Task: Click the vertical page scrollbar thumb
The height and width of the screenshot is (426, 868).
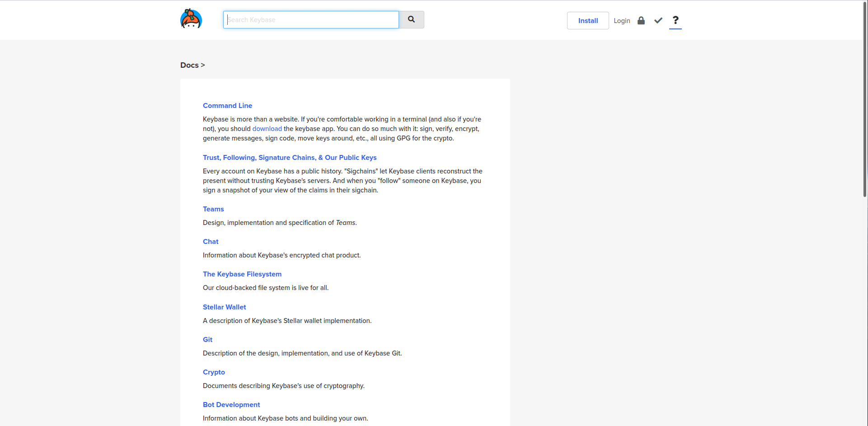Action: (865, 99)
